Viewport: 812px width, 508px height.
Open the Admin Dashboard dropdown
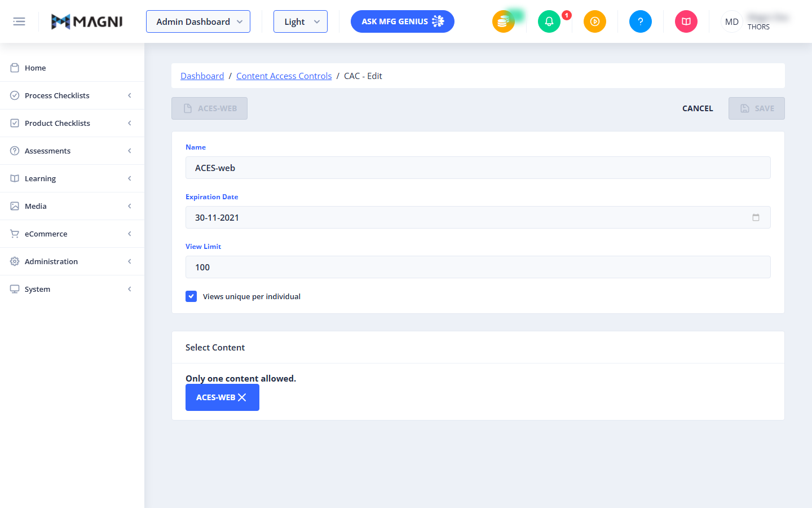tap(198, 21)
